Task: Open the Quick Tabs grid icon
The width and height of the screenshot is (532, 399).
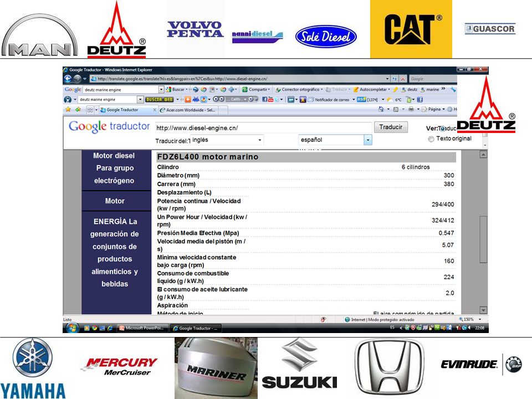Action: pyautogui.click(x=90, y=110)
